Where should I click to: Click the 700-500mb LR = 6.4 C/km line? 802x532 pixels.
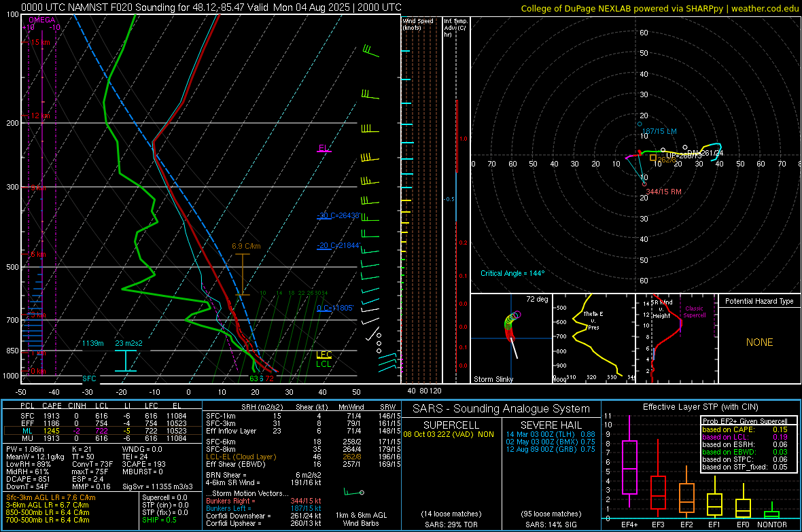pyautogui.click(x=48, y=520)
